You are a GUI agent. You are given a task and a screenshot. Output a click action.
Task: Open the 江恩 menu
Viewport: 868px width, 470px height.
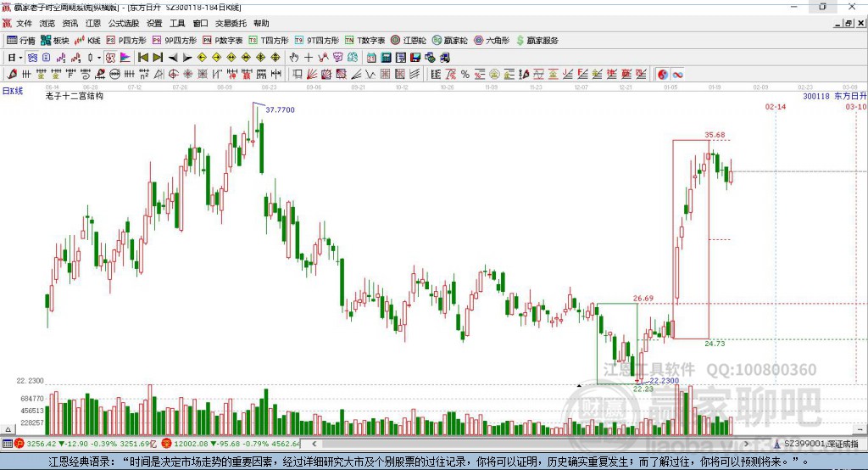93,23
